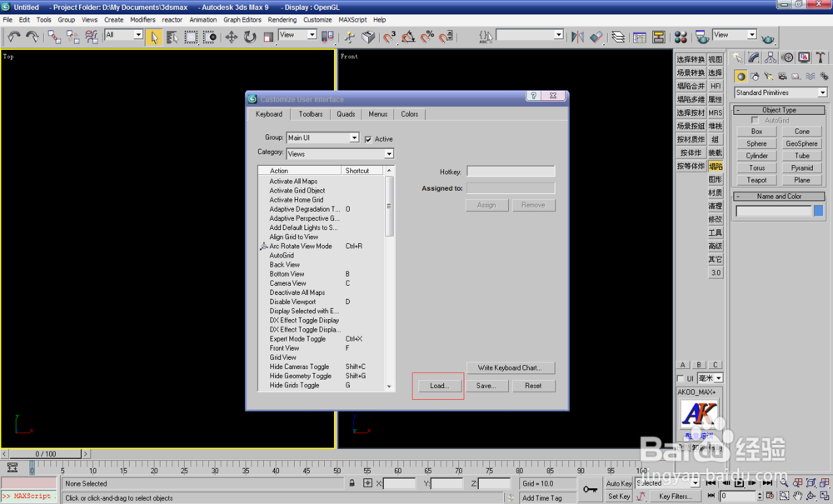This screenshot has height=504, width=833.
Task: Toggle the AutoGrid checkbox
Action: pos(755,121)
